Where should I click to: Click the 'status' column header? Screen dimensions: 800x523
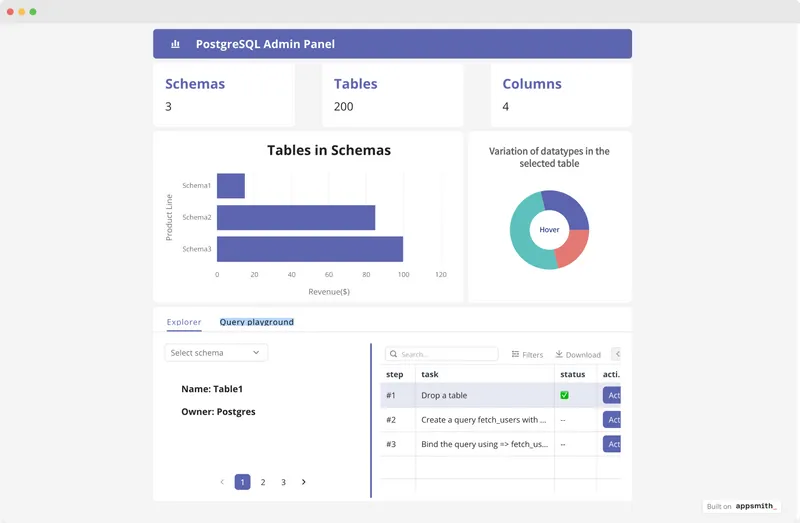[572, 375]
